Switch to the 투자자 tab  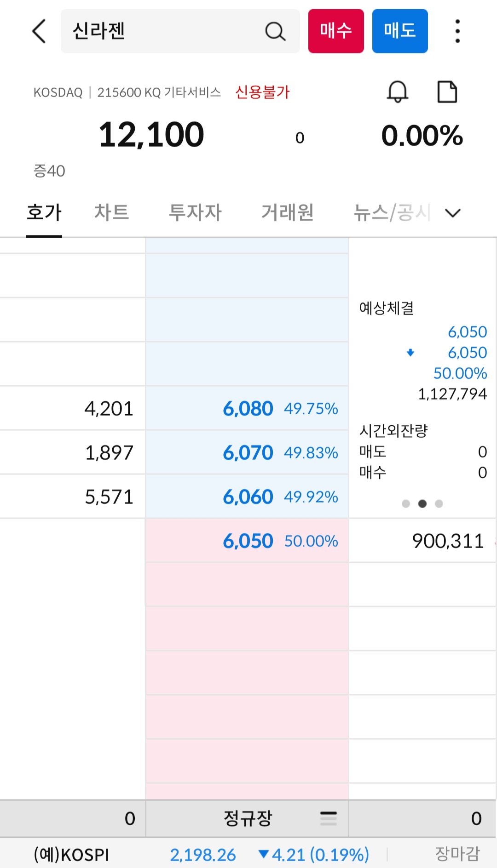(x=195, y=212)
